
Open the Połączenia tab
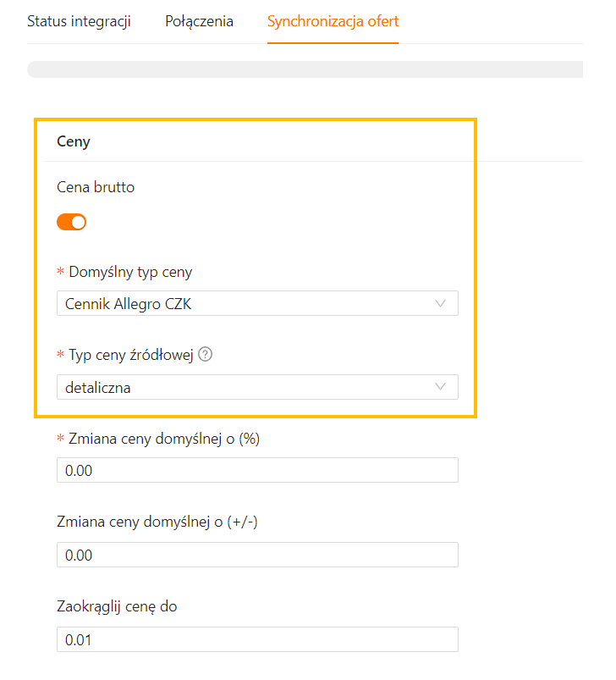coord(199,21)
